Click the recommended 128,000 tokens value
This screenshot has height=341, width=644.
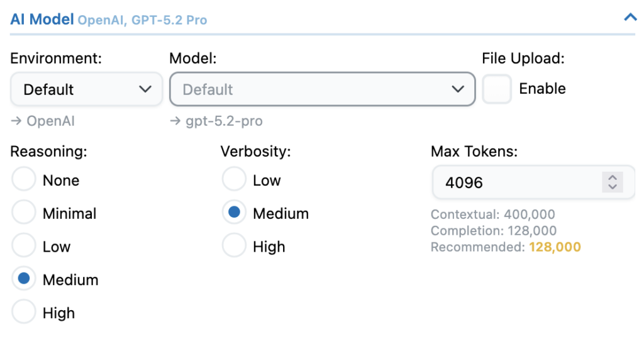[555, 247]
